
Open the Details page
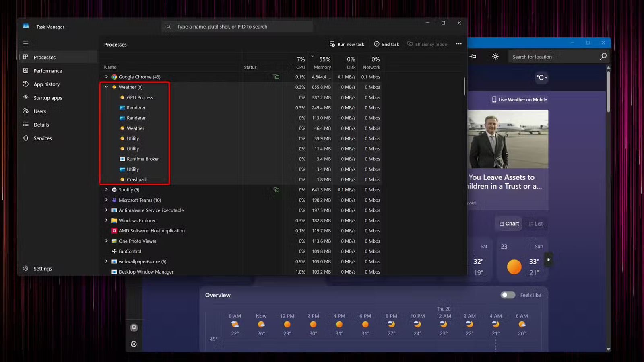(58, 125)
